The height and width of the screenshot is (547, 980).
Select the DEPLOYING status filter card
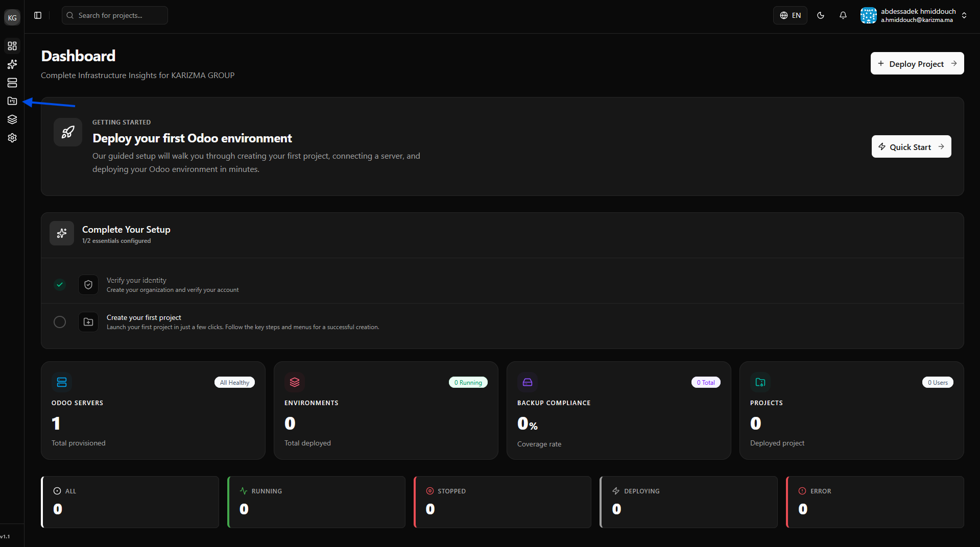coord(689,502)
